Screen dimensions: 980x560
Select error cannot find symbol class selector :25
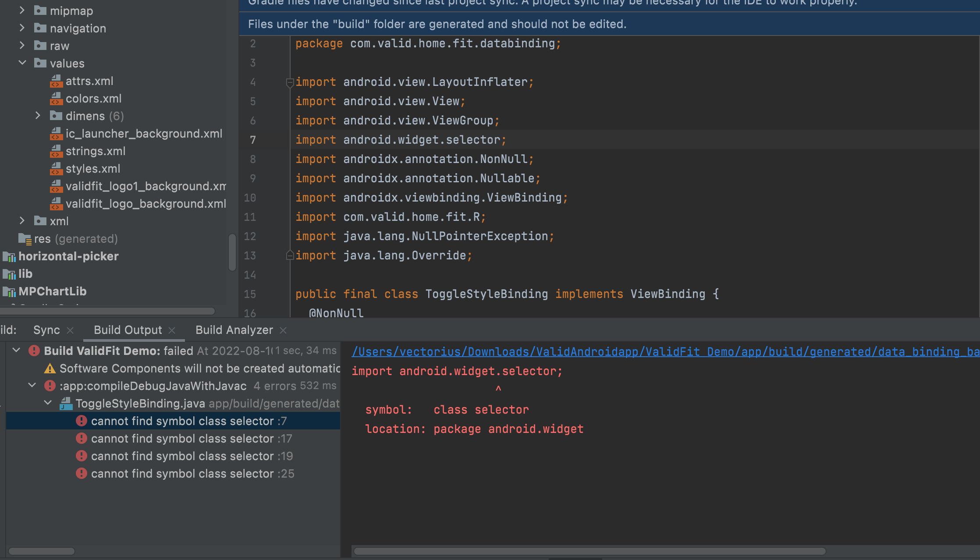click(x=173, y=473)
